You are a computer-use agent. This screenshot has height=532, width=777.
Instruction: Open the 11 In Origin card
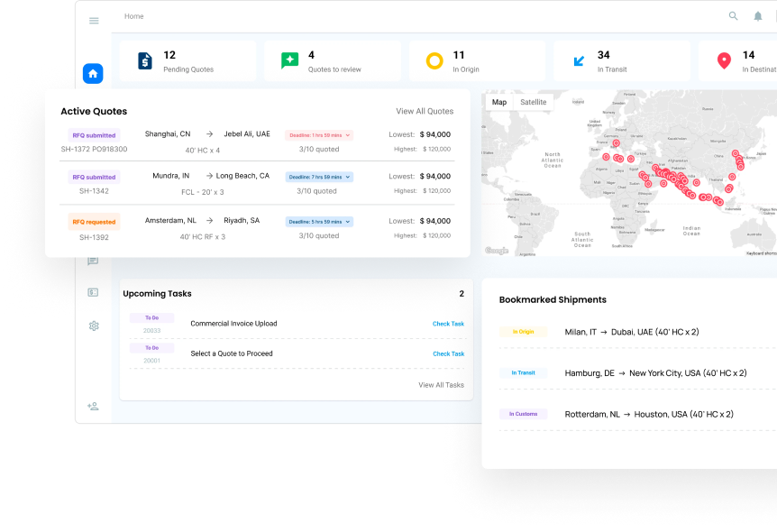click(x=477, y=61)
